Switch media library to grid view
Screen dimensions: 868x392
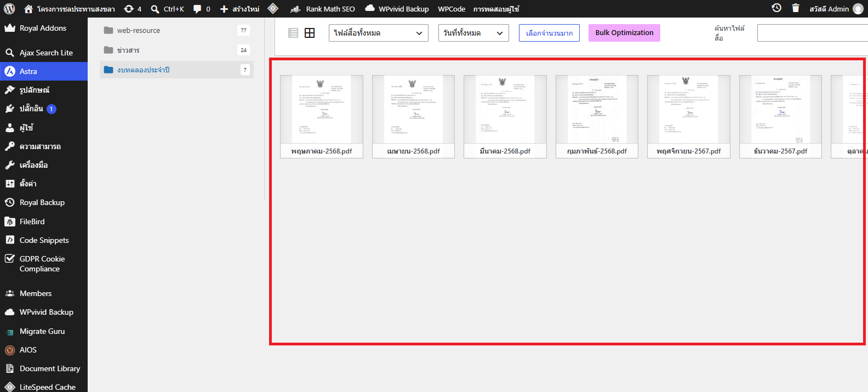click(310, 33)
